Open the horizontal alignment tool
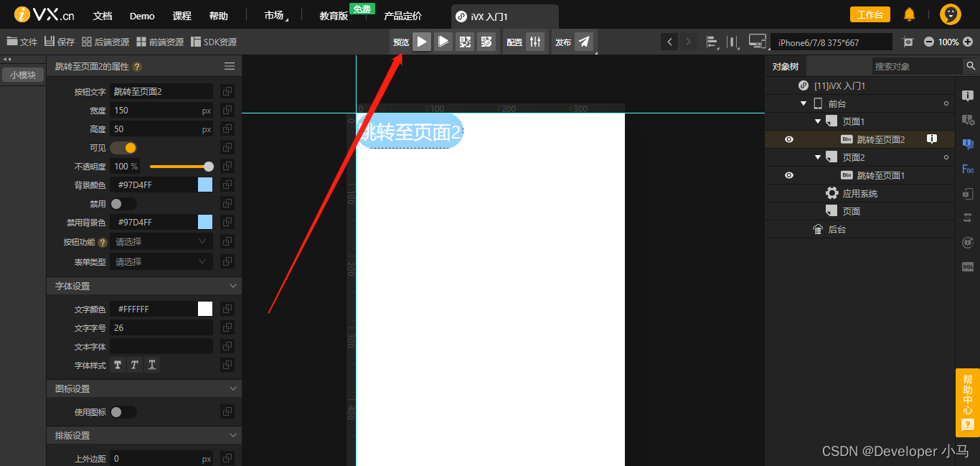The height and width of the screenshot is (466, 980). click(x=712, y=42)
